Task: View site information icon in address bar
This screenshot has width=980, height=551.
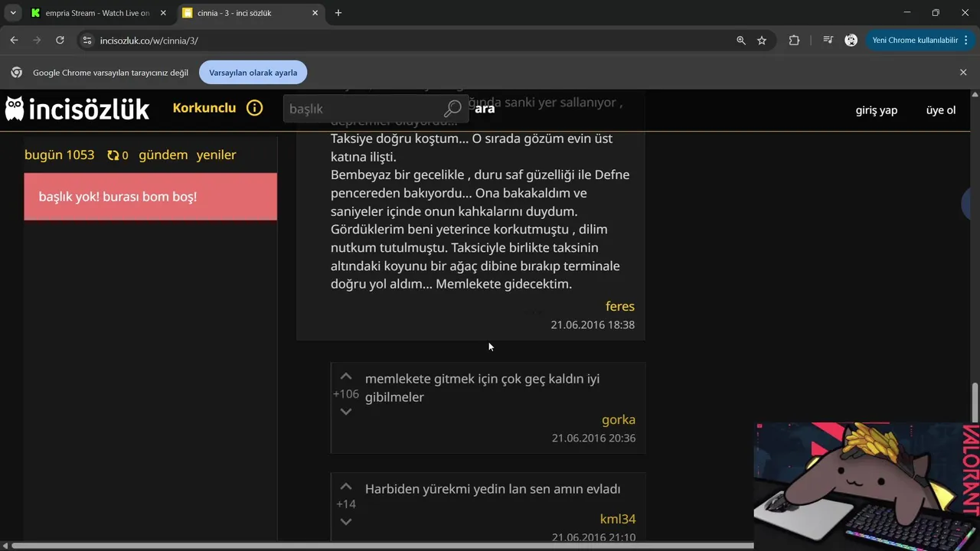Action: click(x=87, y=41)
